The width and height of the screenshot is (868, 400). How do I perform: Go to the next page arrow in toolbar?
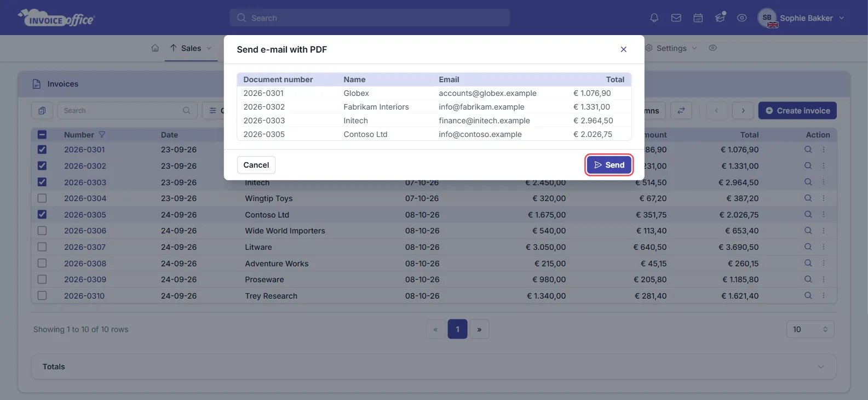tap(743, 111)
